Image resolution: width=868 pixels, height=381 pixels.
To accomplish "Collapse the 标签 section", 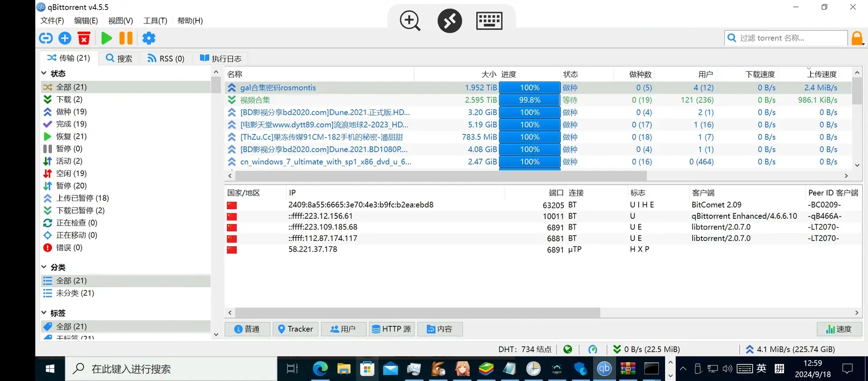I will point(44,313).
